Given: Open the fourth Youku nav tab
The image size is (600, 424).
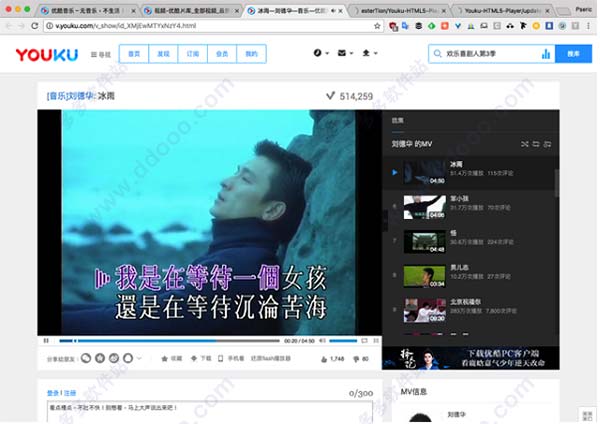Looking at the screenshot, I should click(222, 54).
